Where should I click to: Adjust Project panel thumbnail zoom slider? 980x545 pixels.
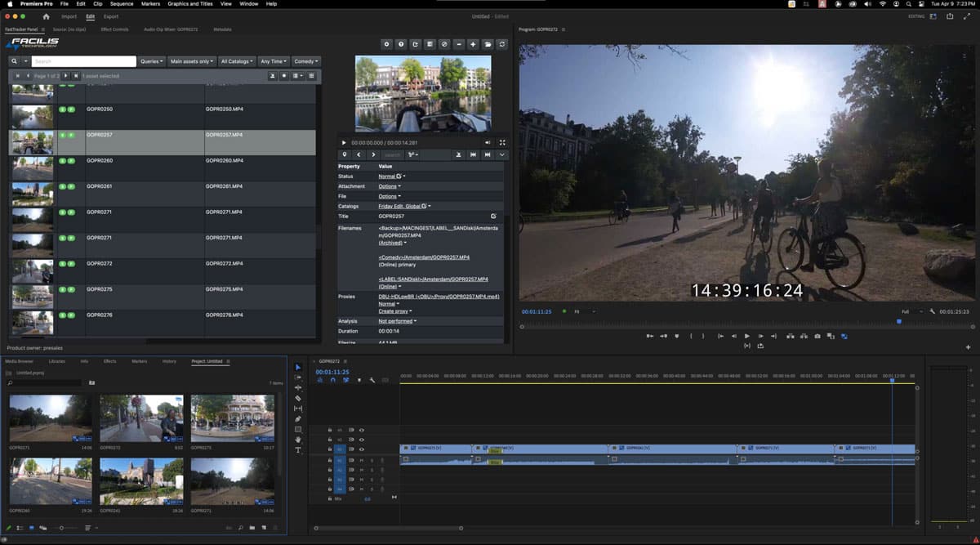tap(61, 528)
